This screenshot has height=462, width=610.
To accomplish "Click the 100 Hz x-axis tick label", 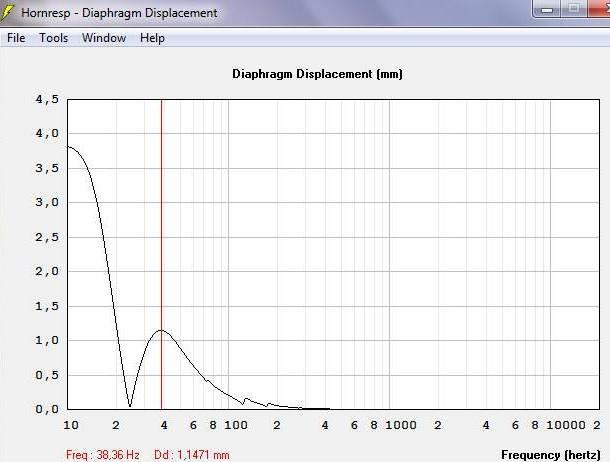I will [x=236, y=425].
